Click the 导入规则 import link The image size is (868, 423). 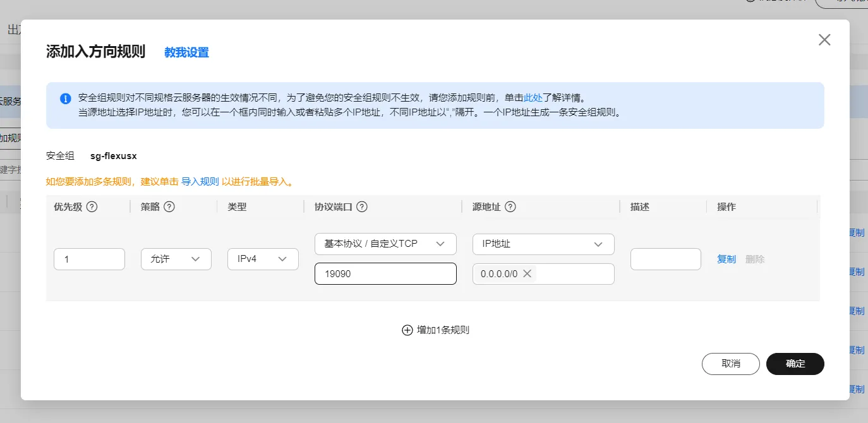[200, 182]
